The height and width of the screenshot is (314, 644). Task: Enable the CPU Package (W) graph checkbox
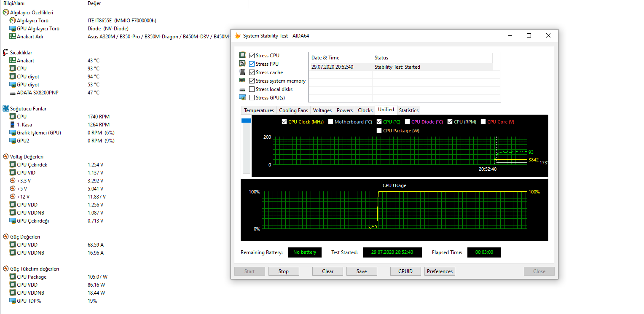(379, 131)
